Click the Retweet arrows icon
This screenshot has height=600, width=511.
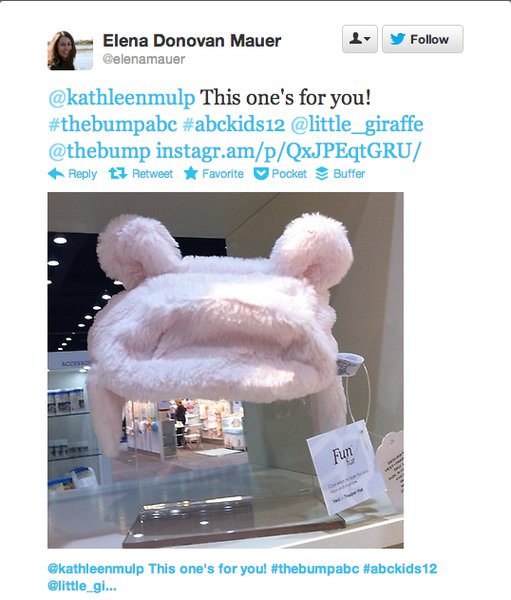118,173
